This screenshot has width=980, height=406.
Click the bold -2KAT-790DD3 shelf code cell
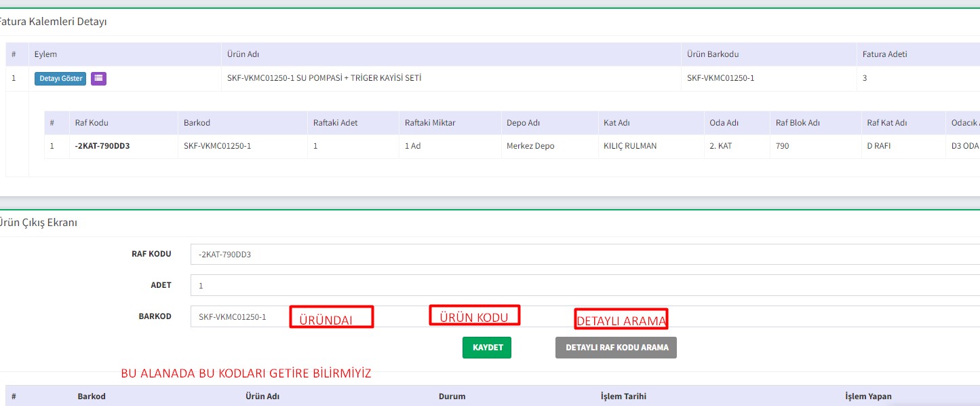pyautogui.click(x=102, y=146)
